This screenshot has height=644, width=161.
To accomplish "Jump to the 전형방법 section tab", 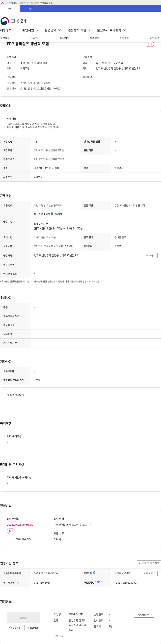I will [x=124, y=38].
